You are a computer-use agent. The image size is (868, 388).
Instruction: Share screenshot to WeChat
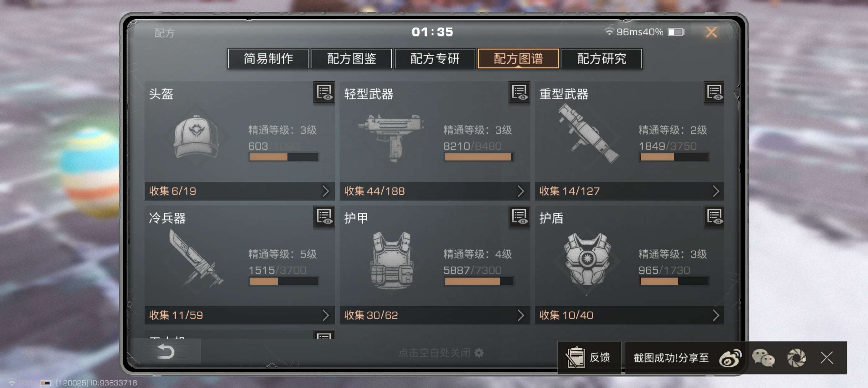point(763,358)
